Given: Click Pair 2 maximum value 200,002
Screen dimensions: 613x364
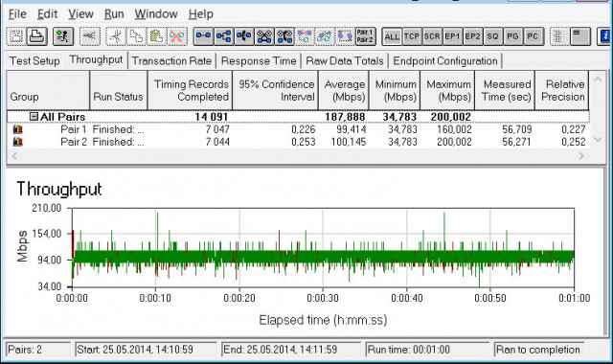Looking at the screenshot, I should [x=454, y=142].
